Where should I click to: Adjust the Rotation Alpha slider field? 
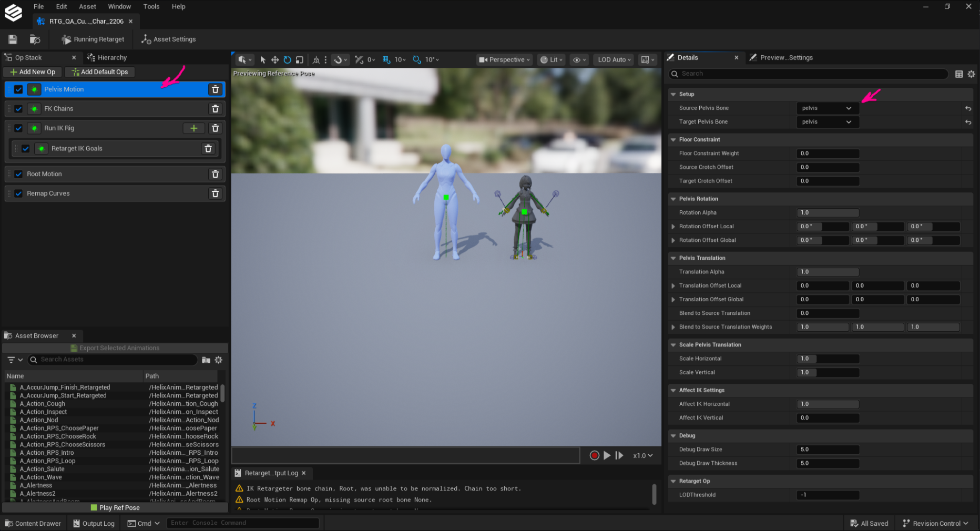click(828, 213)
